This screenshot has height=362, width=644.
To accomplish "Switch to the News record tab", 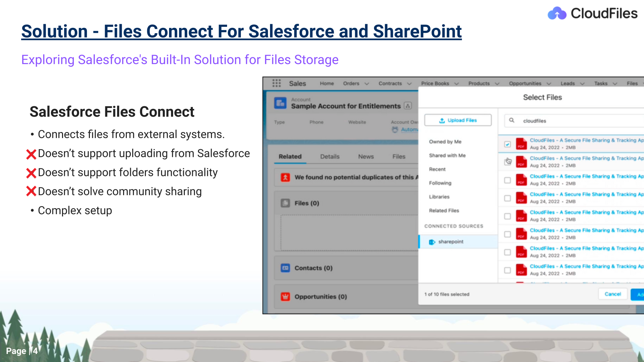I will coord(366,157).
